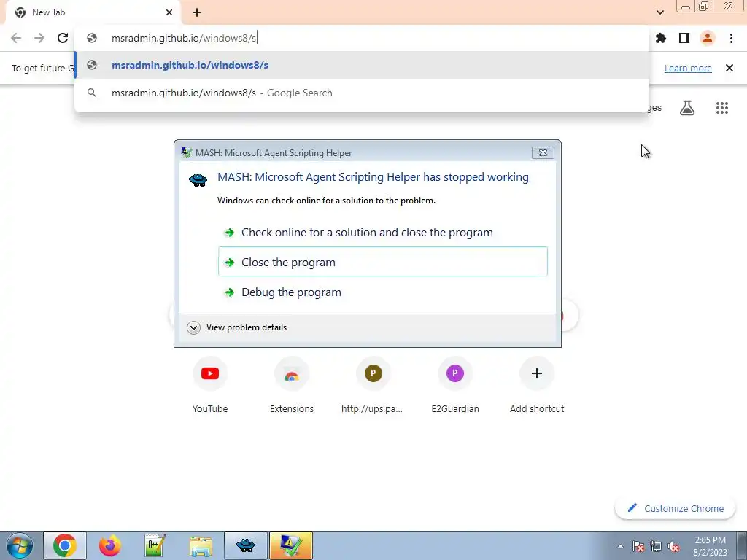Open Windows Explorer from the taskbar
The height and width of the screenshot is (560, 747).
[201, 545]
